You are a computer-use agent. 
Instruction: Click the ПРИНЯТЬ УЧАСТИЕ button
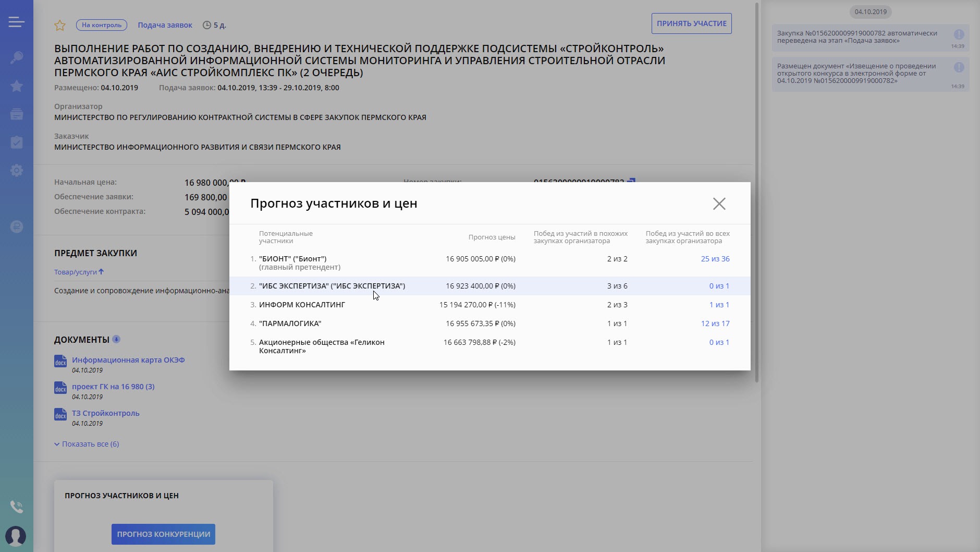[x=692, y=23]
